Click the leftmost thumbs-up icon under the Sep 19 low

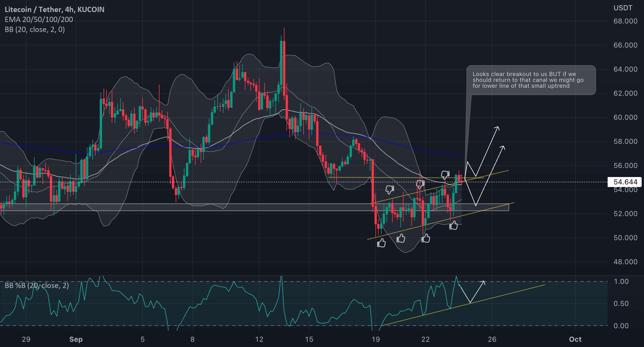click(381, 243)
